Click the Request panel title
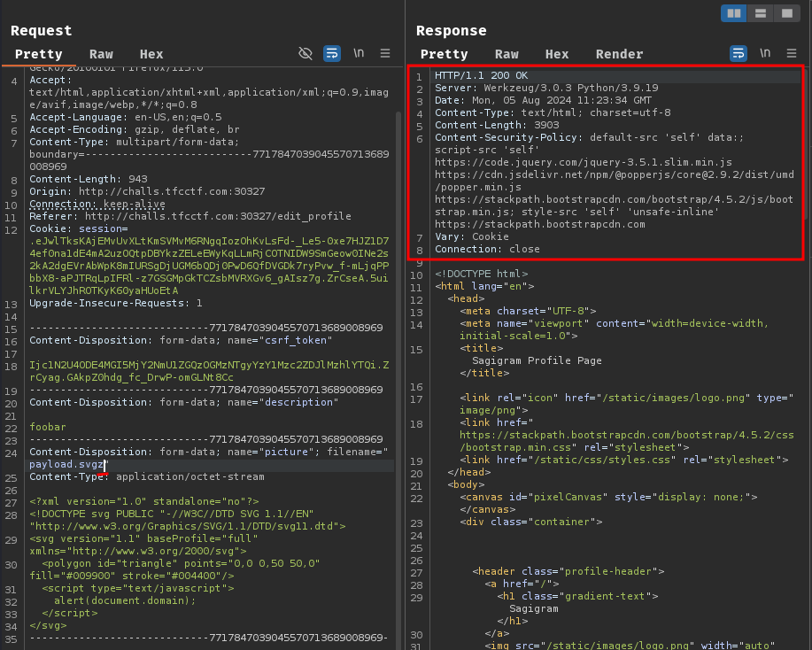Viewport: 812px width, 650px height. (x=41, y=31)
